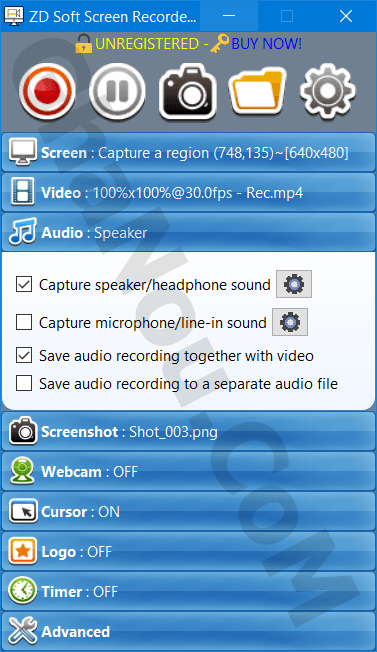
Task: Open the output folder icon
Action: click(x=257, y=92)
